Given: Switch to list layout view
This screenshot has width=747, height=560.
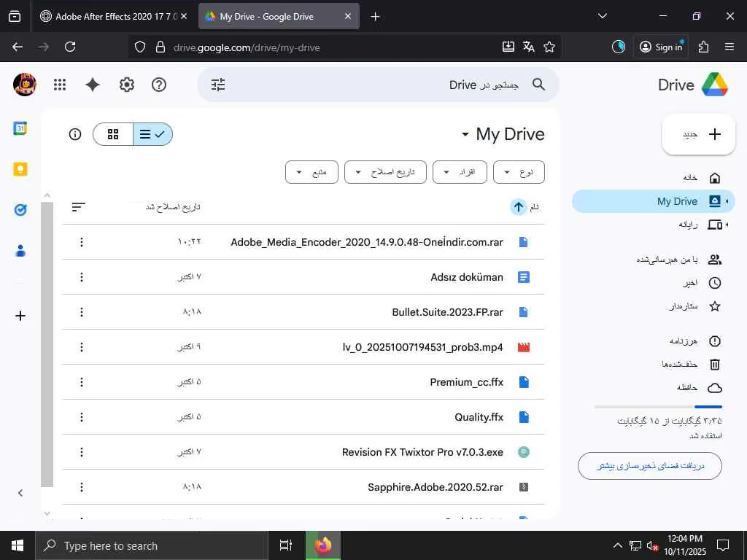Looking at the screenshot, I should [152, 134].
